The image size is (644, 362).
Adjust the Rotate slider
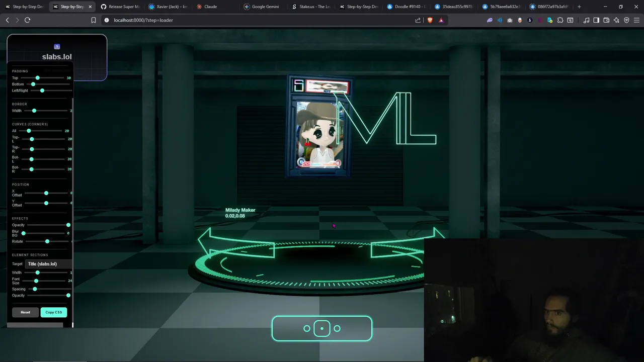48,241
